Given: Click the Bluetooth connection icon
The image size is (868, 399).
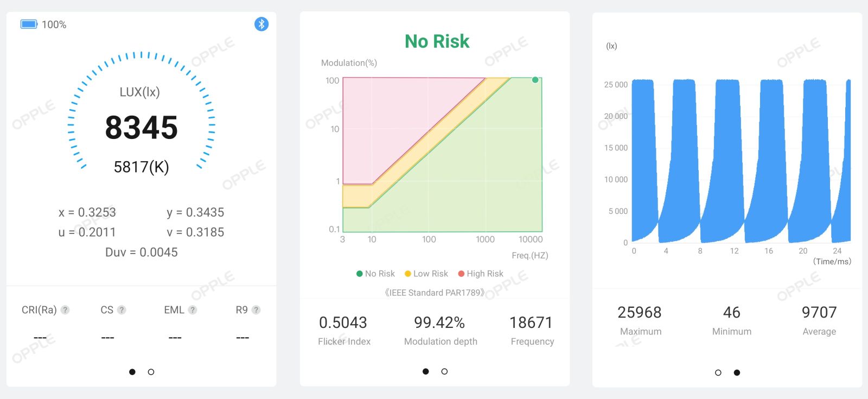Looking at the screenshot, I should point(261,24).
